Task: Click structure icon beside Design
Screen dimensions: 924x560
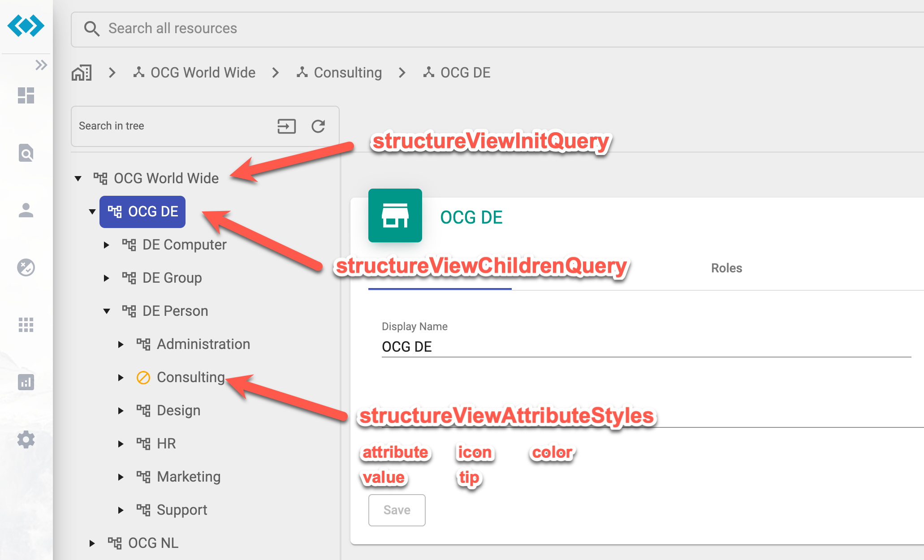Action: pyautogui.click(x=143, y=411)
